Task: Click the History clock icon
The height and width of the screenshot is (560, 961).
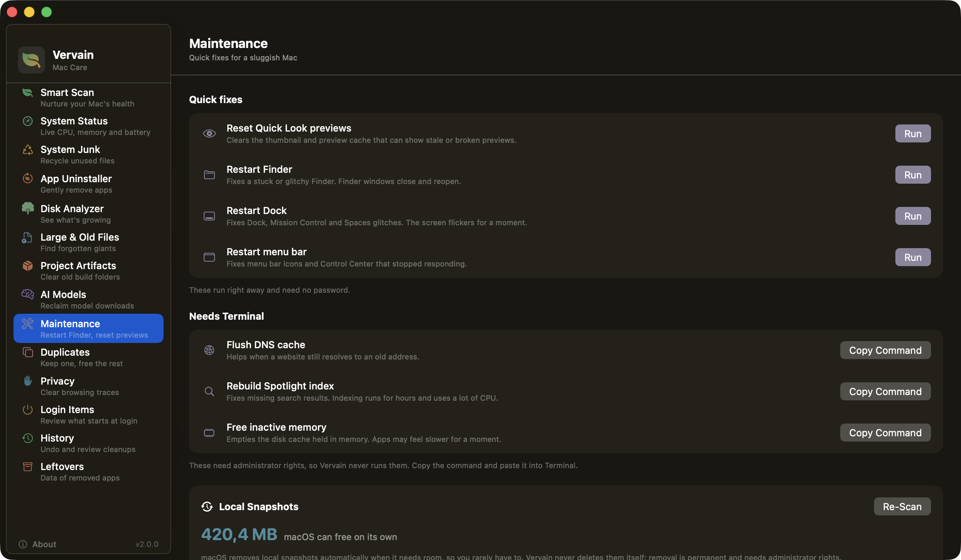Action: click(27, 438)
